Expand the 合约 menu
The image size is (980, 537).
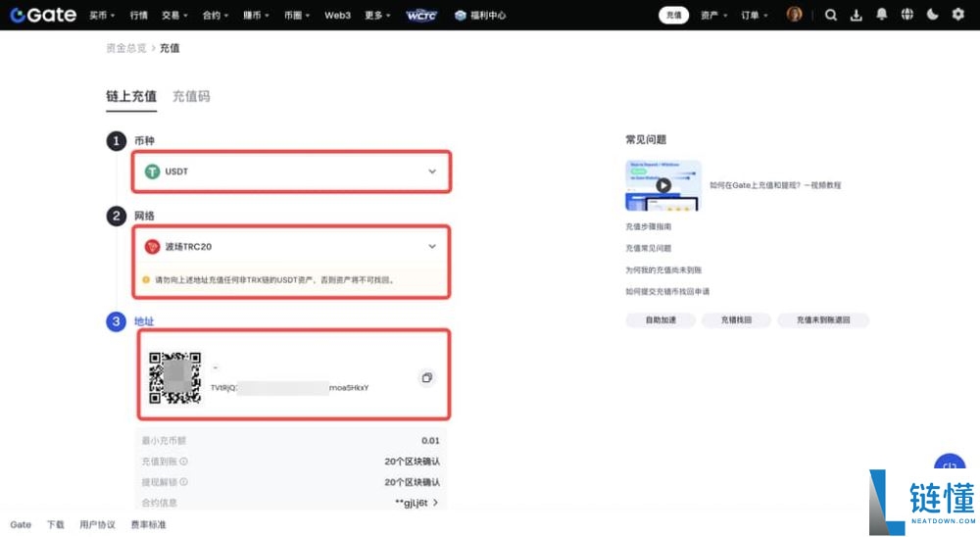(x=215, y=15)
